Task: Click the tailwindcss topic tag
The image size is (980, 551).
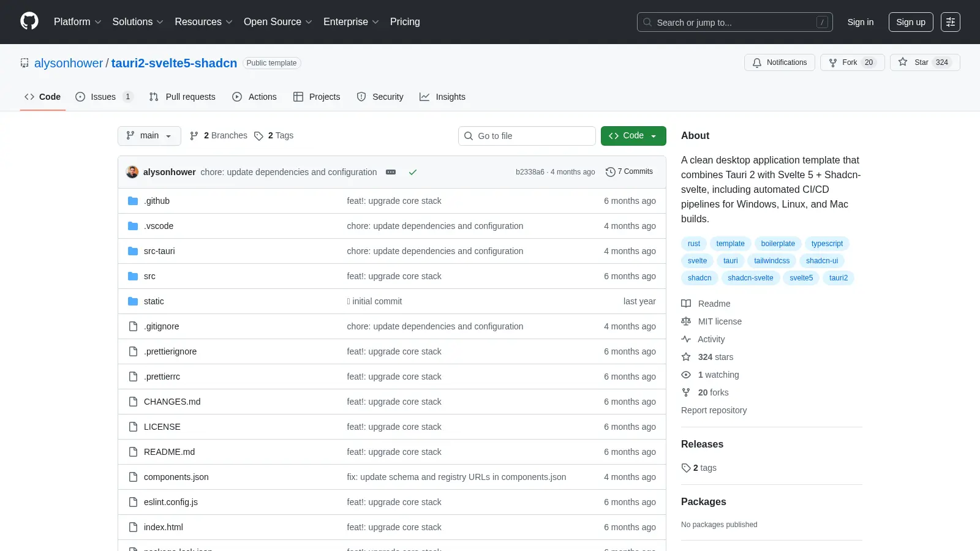Action: [x=772, y=261]
